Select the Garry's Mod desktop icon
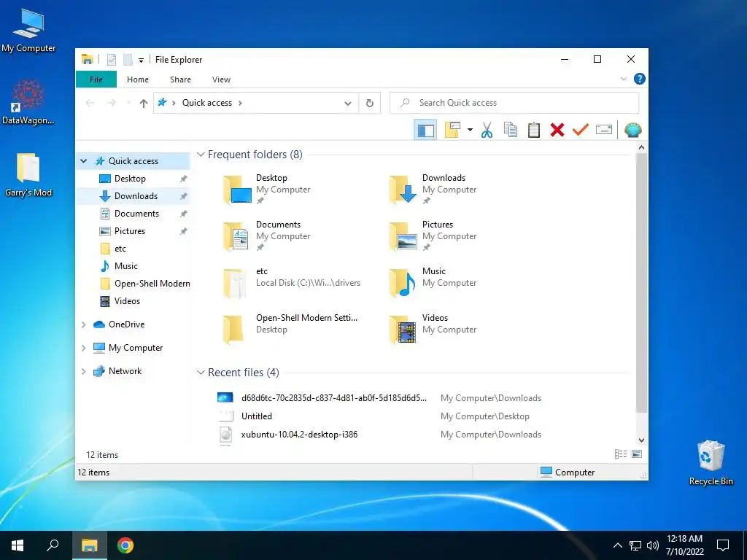747x560 pixels. [x=28, y=175]
